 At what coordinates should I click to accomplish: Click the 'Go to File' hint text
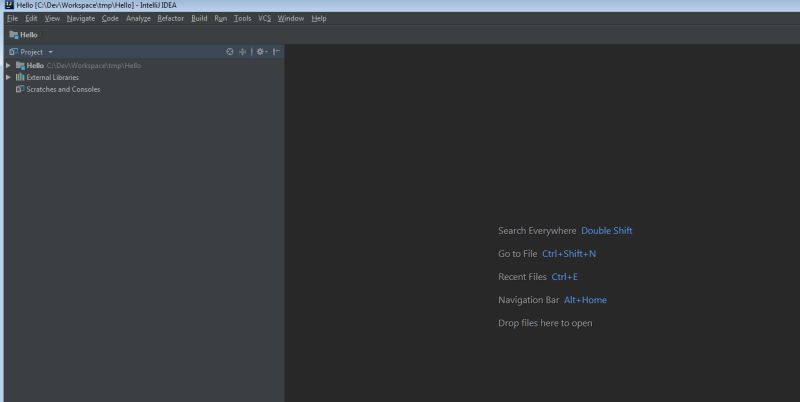(517, 254)
